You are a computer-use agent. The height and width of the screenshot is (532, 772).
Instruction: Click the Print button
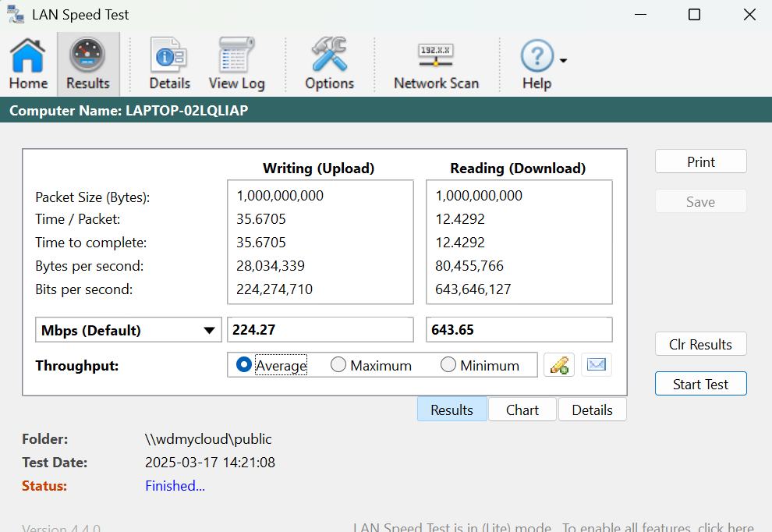click(700, 161)
